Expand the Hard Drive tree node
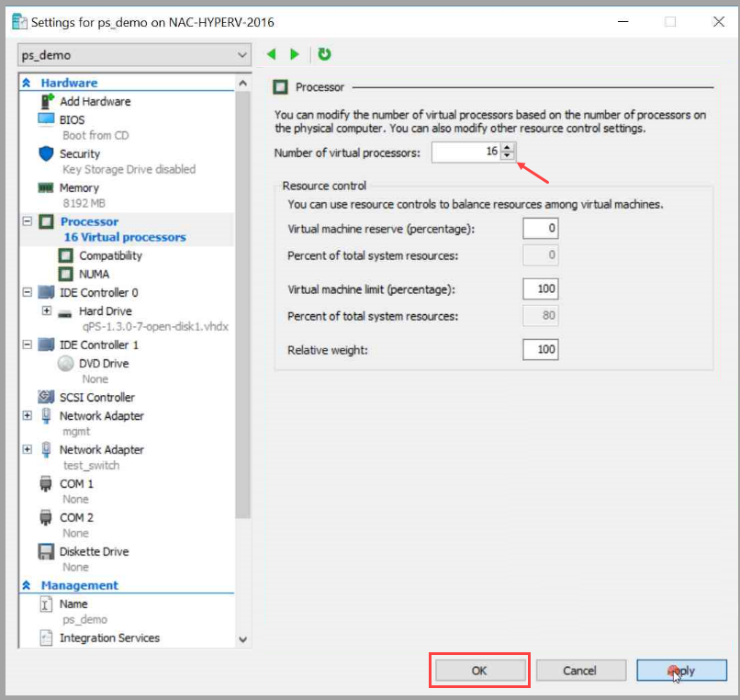 pyautogui.click(x=46, y=311)
